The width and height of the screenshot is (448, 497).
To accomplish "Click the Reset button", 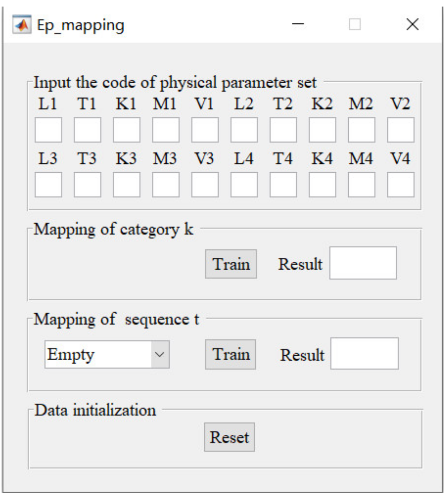I will click(x=229, y=437).
